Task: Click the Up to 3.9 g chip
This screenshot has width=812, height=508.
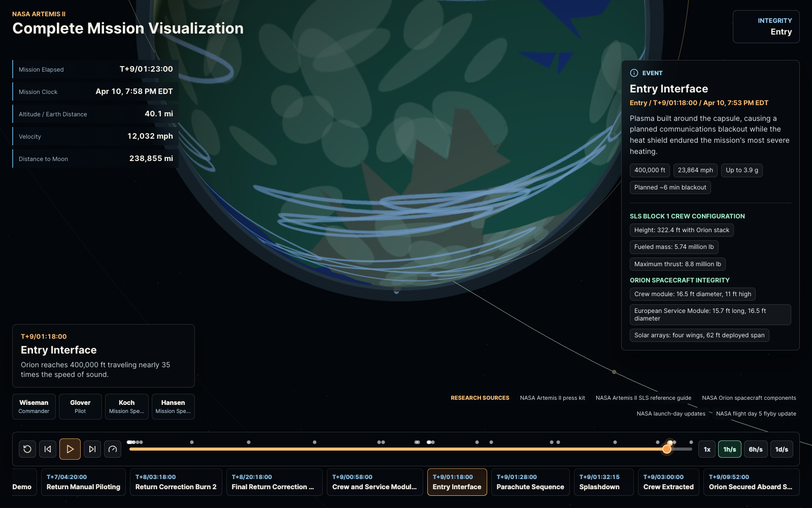Action: [742, 170]
